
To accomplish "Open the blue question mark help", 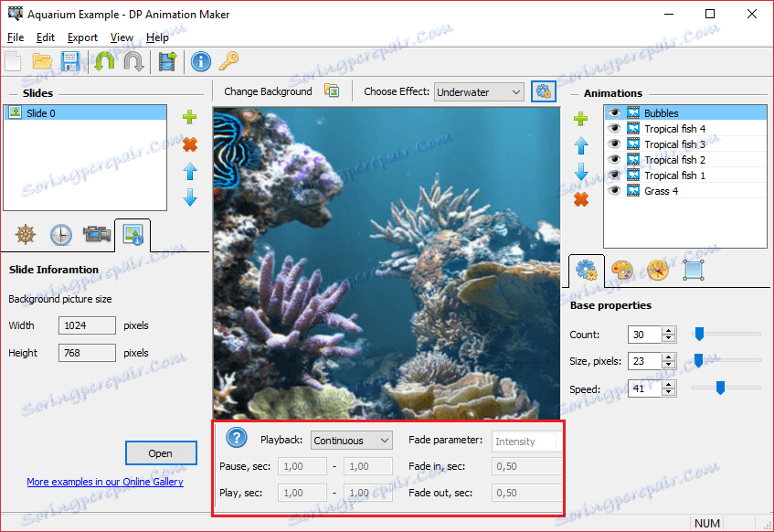I will (x=237, y=437).
